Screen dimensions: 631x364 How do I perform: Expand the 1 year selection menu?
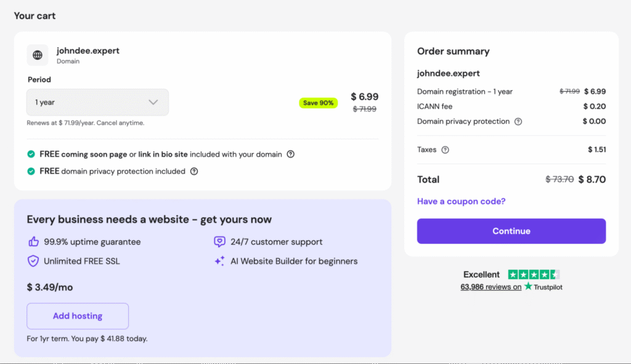(x=97, y=102)
